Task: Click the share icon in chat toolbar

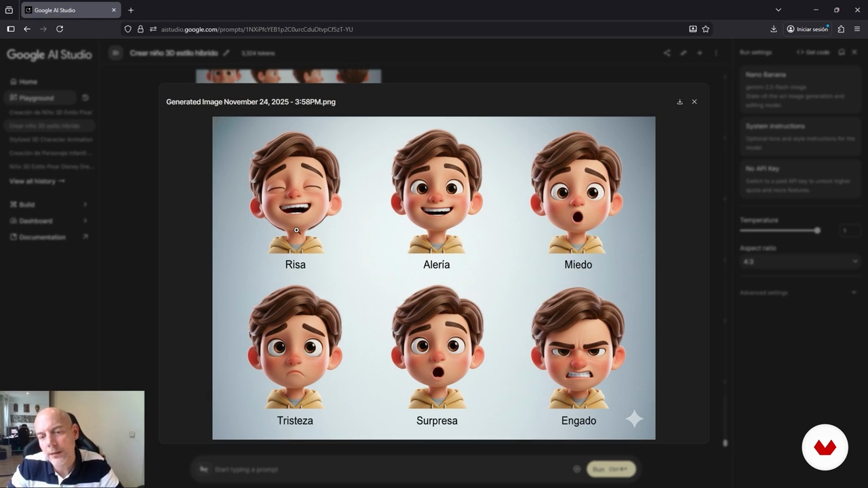Action: (x=667, y=53)
